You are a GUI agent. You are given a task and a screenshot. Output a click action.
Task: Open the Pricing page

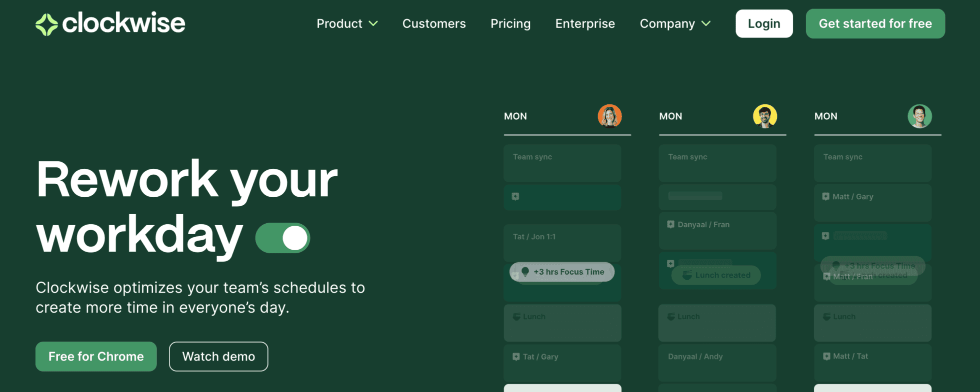pyautogui.click(x=510, y=23)
